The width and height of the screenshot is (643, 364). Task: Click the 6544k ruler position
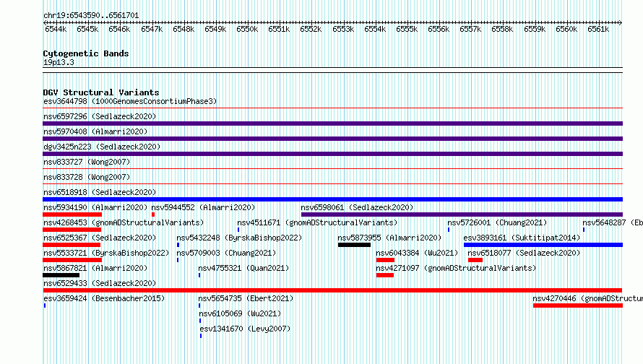click(x=56, y=29)
